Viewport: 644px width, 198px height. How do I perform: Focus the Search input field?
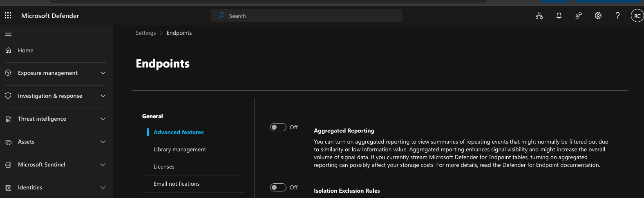pyautogui.click(x=307, y=16)
